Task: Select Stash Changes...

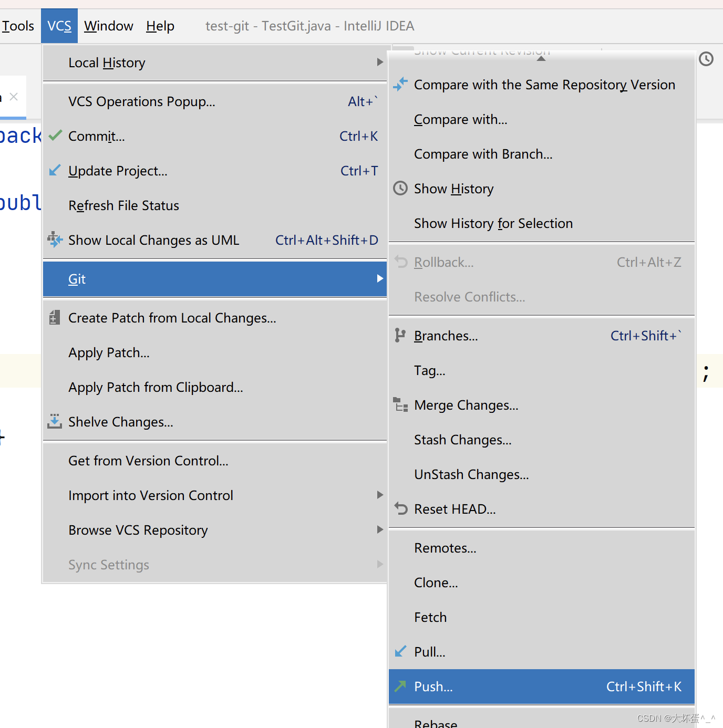Action: coord(542,440)
